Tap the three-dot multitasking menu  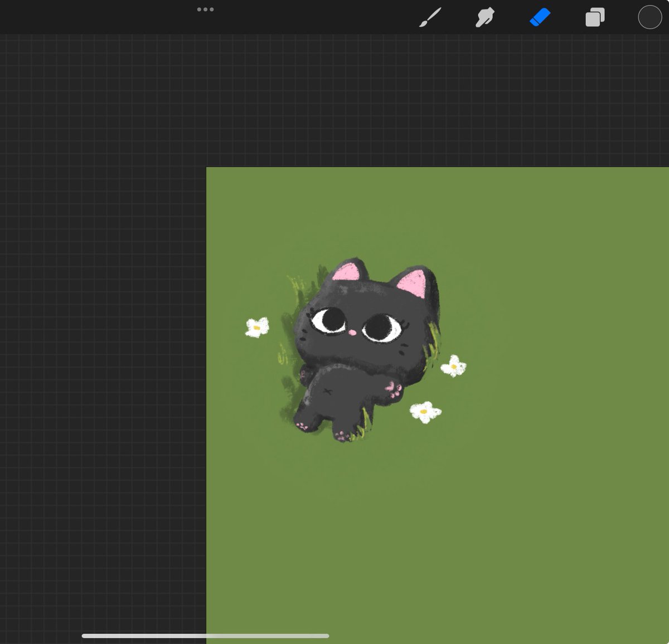(205, 9)
